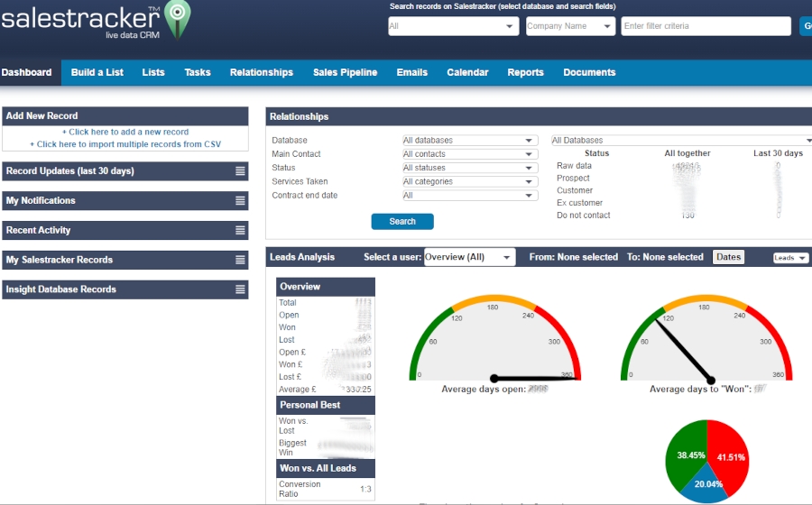812x505 pixels.
Task: Click the green 38.45% pie slice
Action: point(687,454)
